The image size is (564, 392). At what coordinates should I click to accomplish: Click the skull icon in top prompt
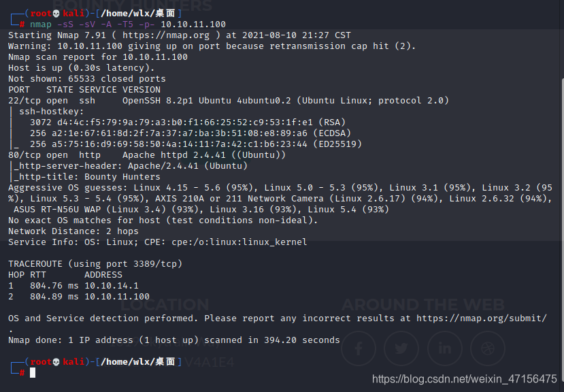pyautogui.click(x=56, y=14)
